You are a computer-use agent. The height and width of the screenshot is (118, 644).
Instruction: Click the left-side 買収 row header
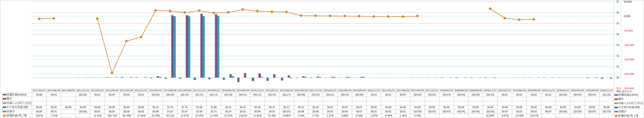(x=17, y=99)
